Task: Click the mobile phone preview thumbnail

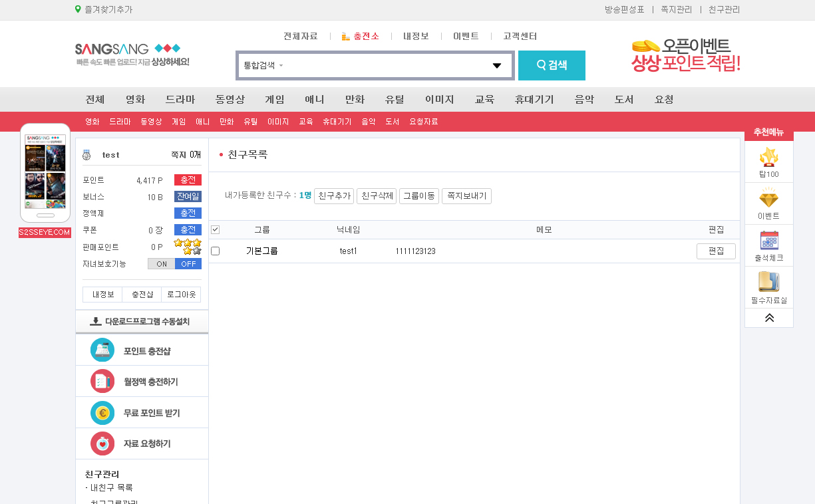Action: (45, 173)
